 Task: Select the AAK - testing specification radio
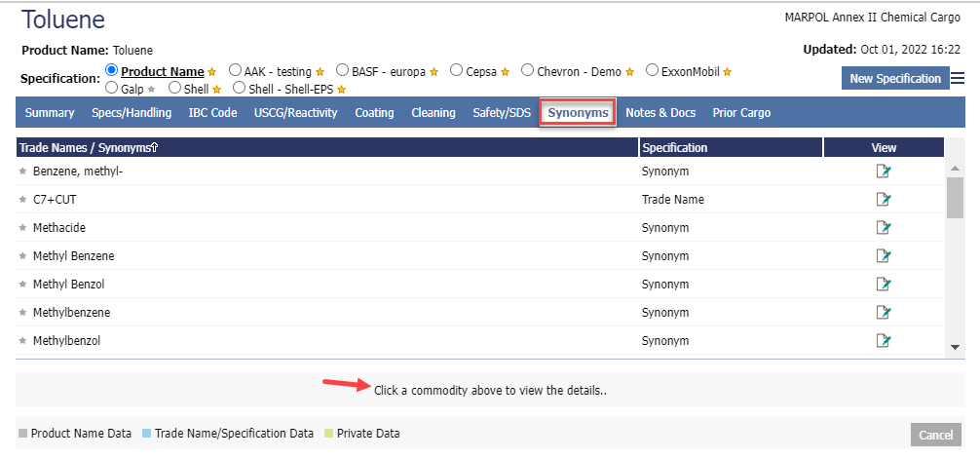point(235,70)
